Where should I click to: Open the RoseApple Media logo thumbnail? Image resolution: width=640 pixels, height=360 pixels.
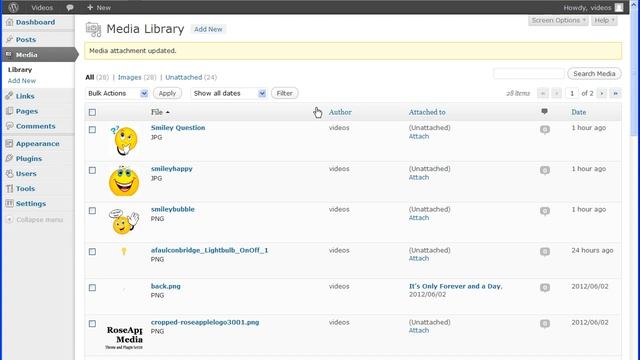click(x=124, y=337)
